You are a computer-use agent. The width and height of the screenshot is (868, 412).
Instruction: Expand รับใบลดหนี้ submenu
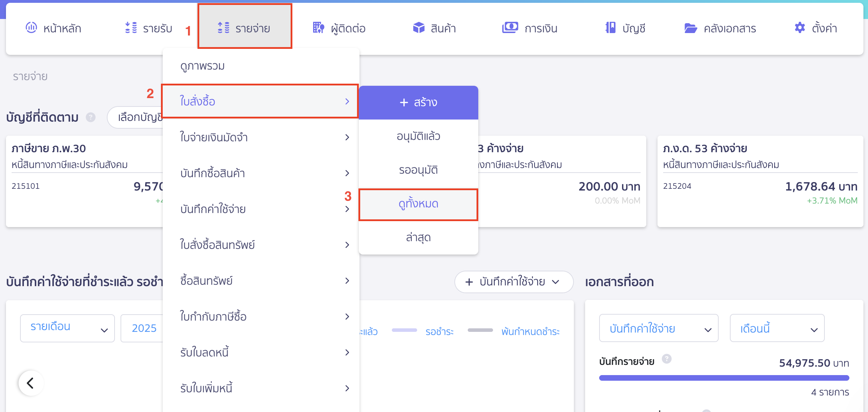coord(261,352)
